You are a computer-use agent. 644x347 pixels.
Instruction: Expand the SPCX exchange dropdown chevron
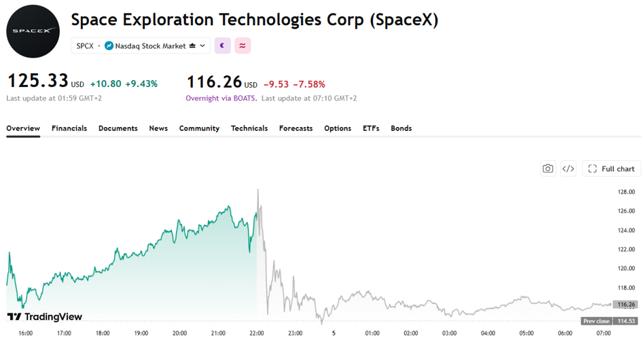(x=202, y=45)
